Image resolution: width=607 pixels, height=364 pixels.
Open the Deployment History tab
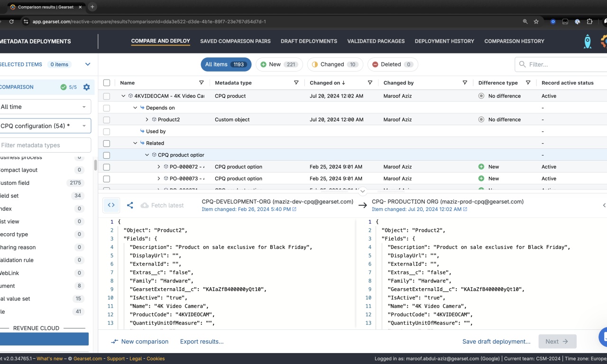pyautogui.click(x=444, y=41)
